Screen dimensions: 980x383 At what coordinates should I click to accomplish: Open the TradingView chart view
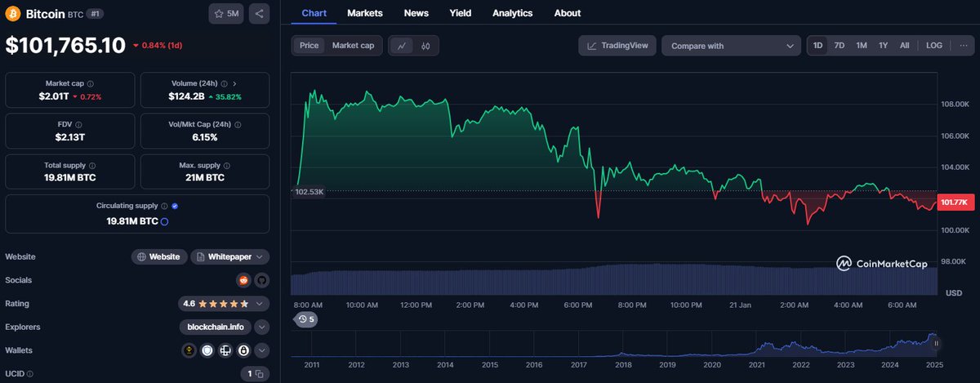tap(617, 46)
